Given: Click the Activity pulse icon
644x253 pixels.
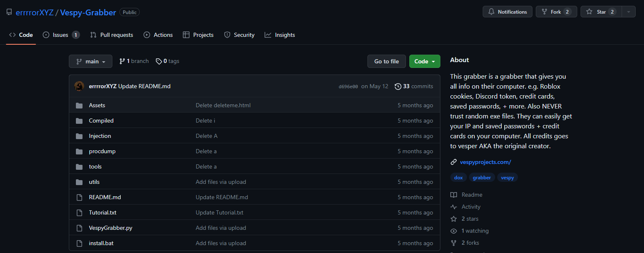Looking at the screenshot, I should 454,207.
